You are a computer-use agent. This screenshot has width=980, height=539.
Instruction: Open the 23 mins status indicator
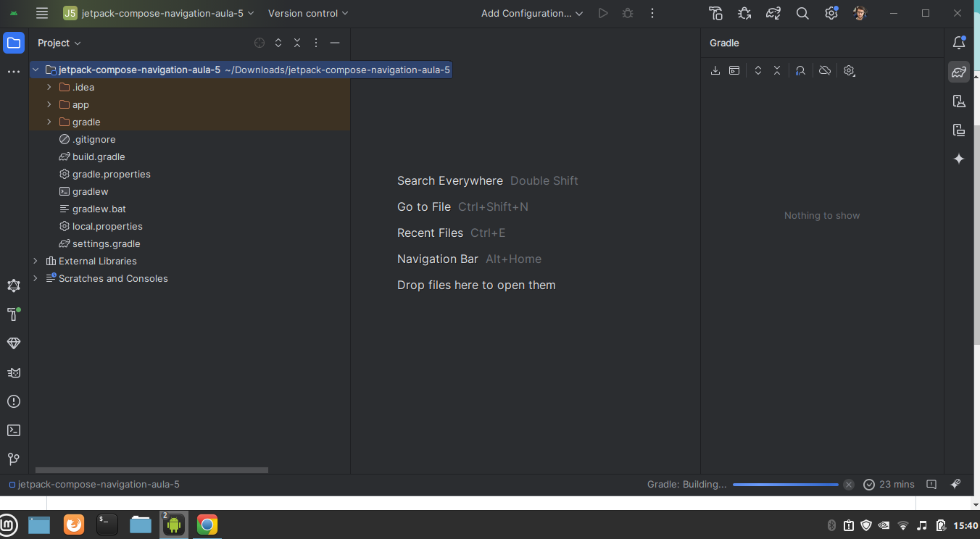(x=889, y=485)
